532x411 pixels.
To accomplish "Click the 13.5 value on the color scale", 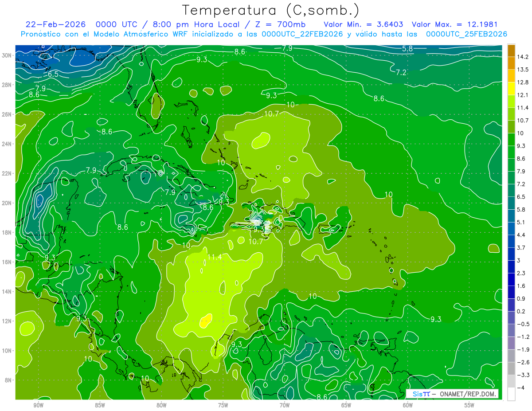I will point(523,70).
